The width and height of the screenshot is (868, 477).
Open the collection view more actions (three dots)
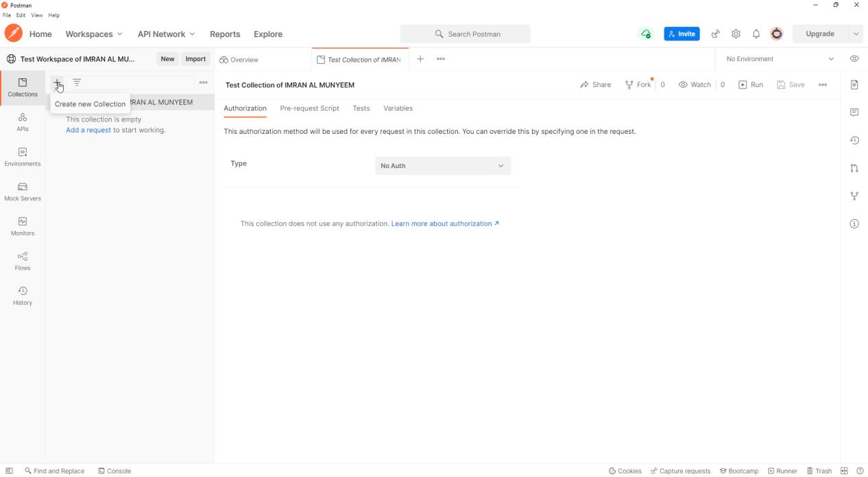[x=823, y=85]
